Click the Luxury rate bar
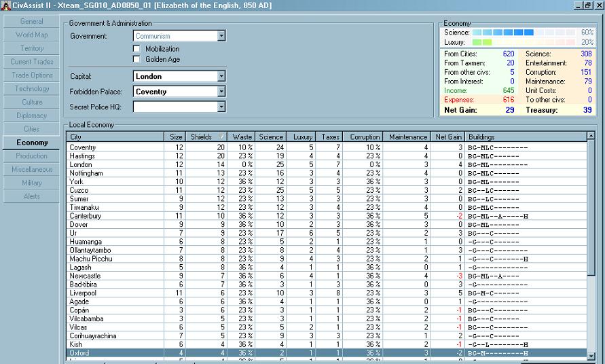 click(x=524, y=42)
